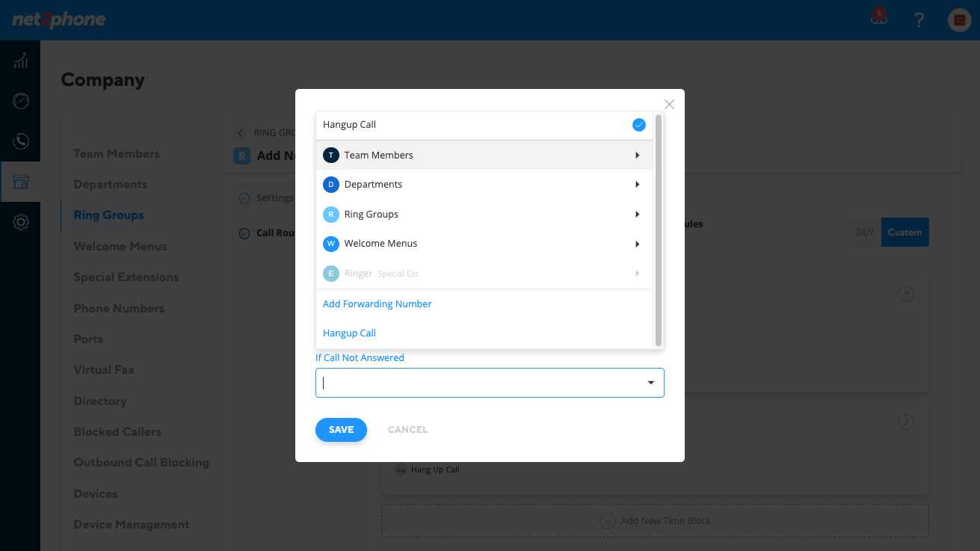
Task: Expand the Welcome Menus submenu arrow
Action: 637,244
